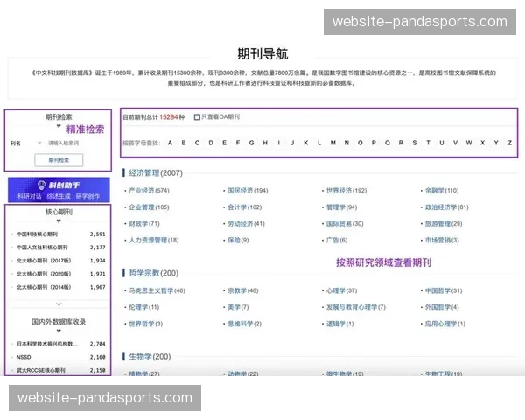Focus the 请输入检索词 search input
Viewport: 525px width, 420px height.
(64, 143)
